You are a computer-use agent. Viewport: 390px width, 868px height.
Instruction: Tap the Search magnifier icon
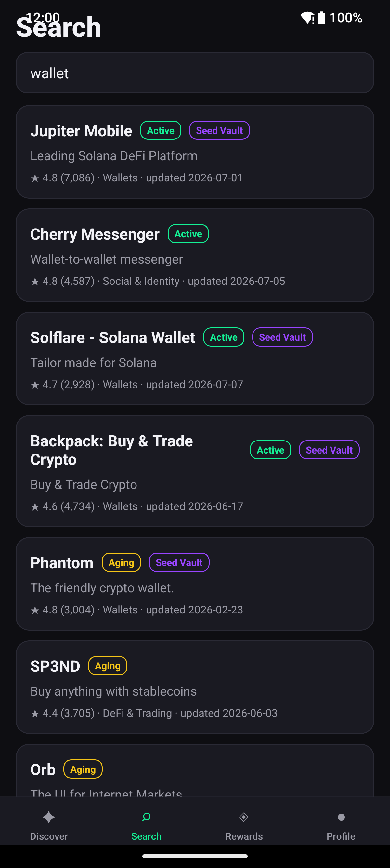tap(146, 817)
